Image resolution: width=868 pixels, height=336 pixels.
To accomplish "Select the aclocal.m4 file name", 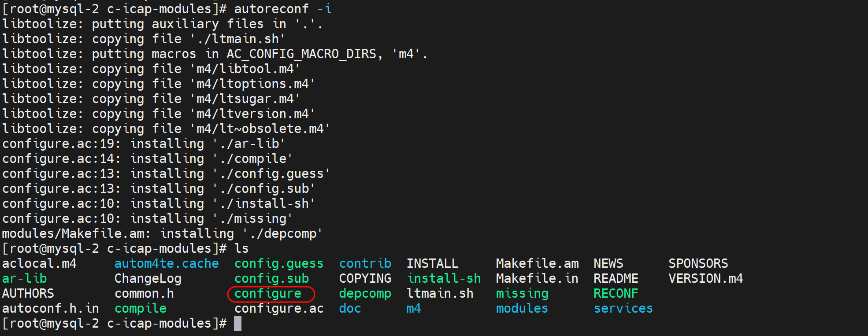I will click(x=39, y=264).
